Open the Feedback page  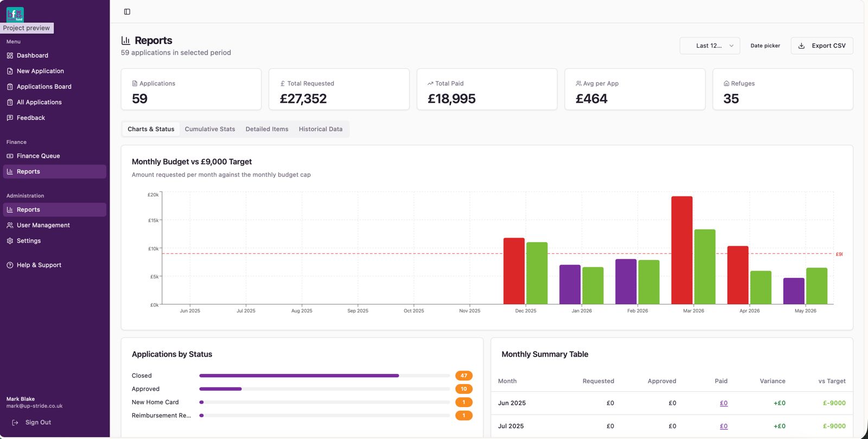pyautogui.click(x=54, y=118)
